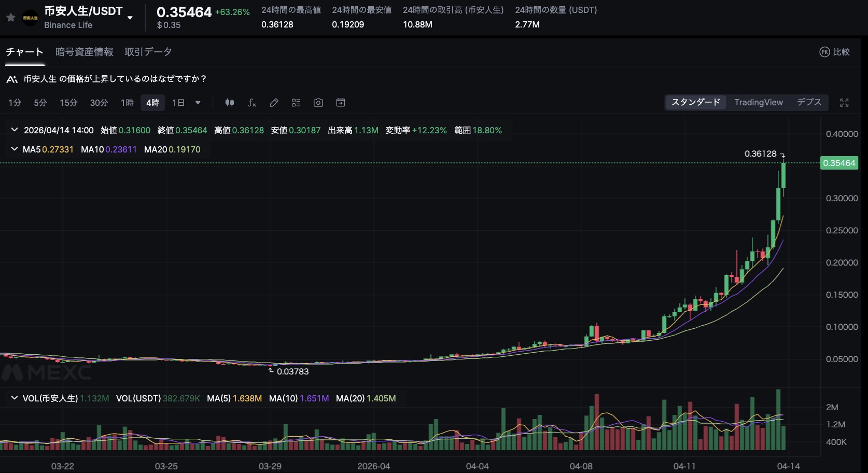
Task: Click the 24時間の最安値 value 0.19209
Action: [348, 24]
